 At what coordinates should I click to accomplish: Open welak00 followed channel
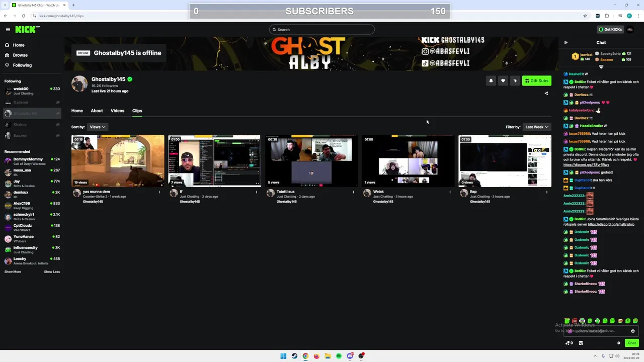click(32, 91)
